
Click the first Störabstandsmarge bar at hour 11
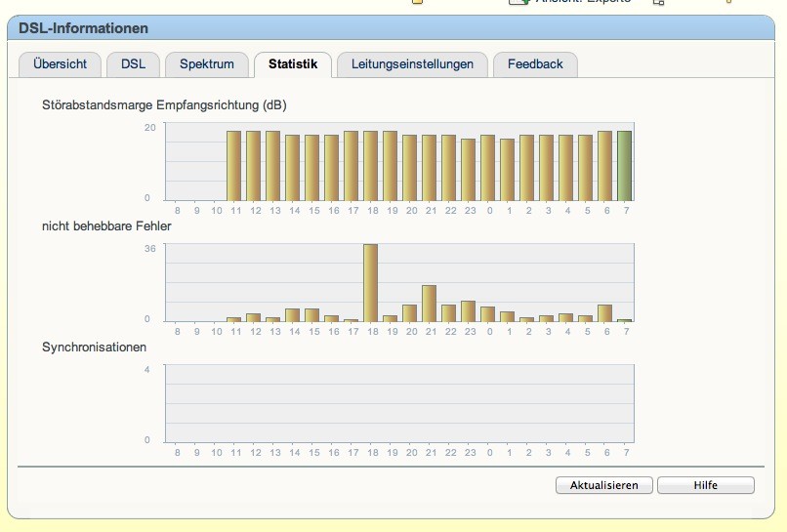[x=233, y=166]
